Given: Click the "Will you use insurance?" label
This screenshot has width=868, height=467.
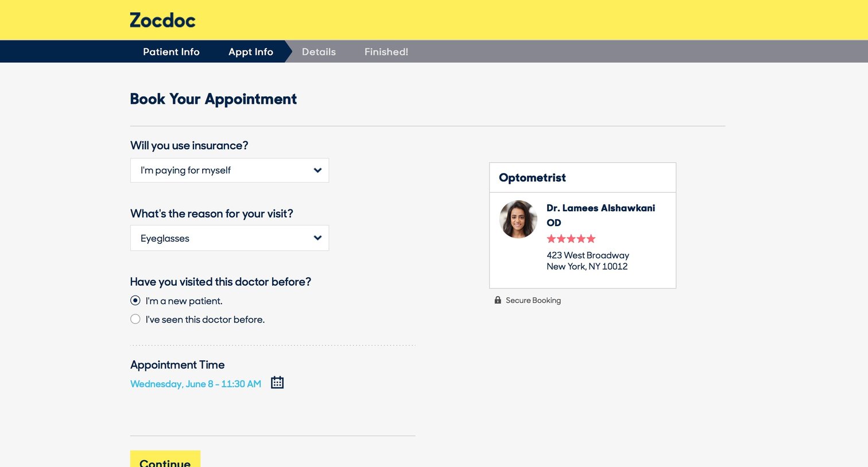Looking at the screenshot, I should point(189,146).
